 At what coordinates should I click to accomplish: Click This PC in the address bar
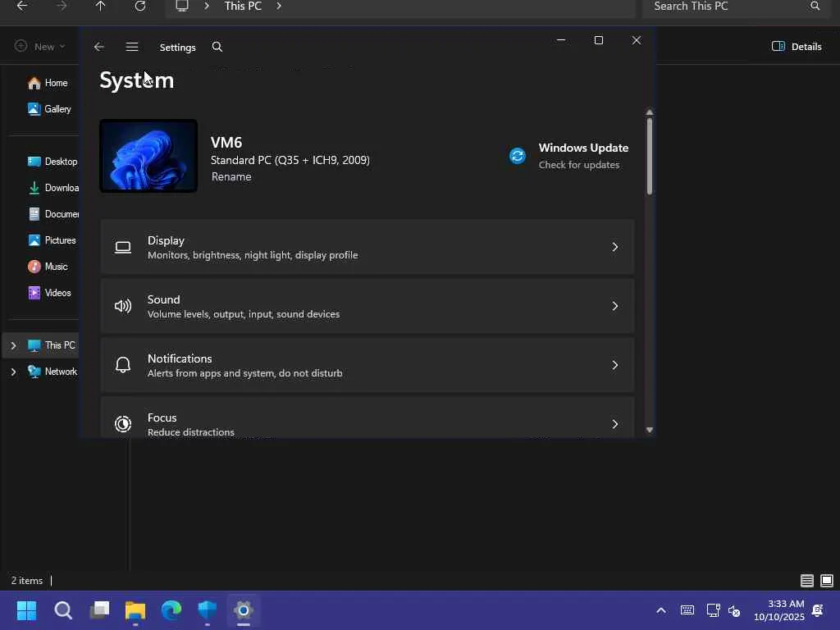point(243,6)
